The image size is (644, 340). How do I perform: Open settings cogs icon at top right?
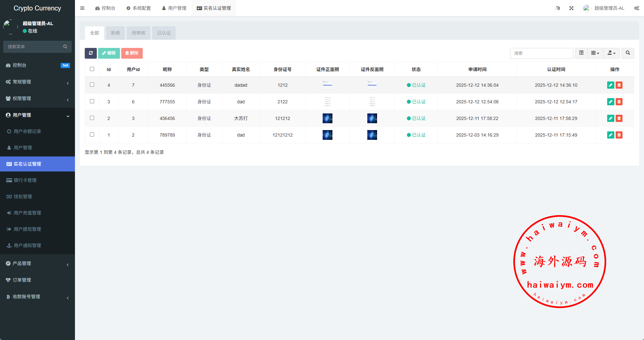(636, 8)
